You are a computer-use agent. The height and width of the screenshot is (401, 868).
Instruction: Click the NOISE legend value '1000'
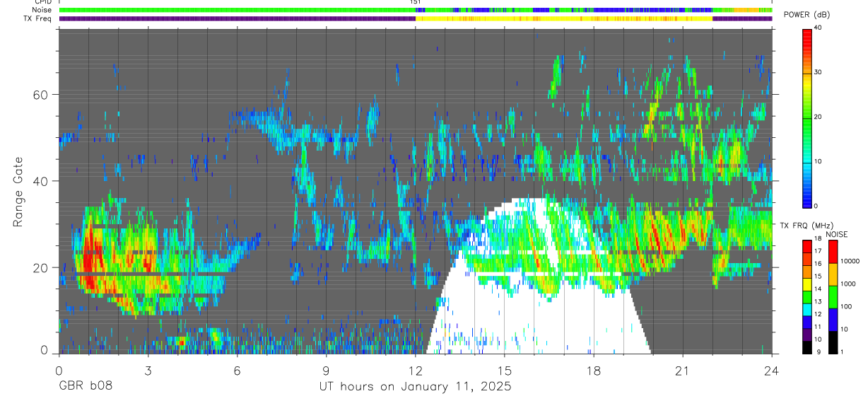click(849, 284)
